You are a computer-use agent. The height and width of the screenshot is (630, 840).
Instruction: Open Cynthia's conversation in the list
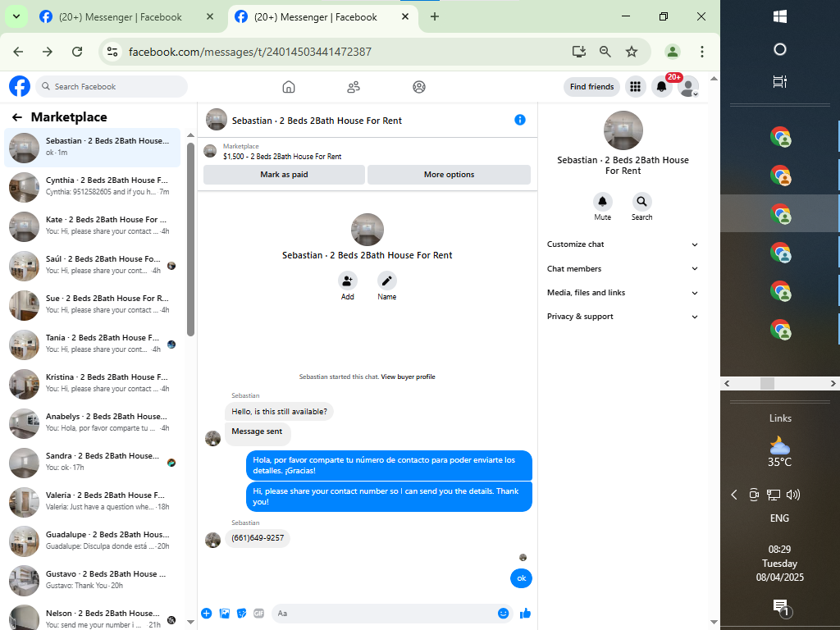pos(94,186)
